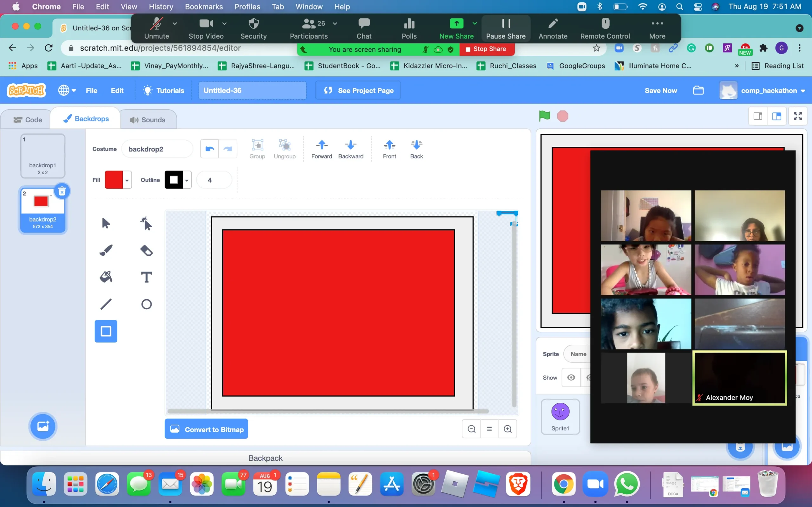Open the Scratch Edit menu
The width and height of the screenshot is (812, 507).
pos(117,91)
